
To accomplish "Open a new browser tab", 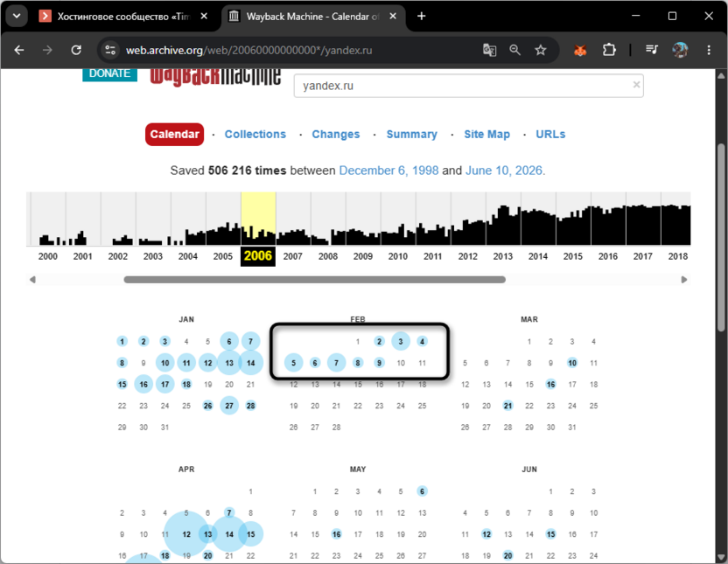I will coord(421,17).
